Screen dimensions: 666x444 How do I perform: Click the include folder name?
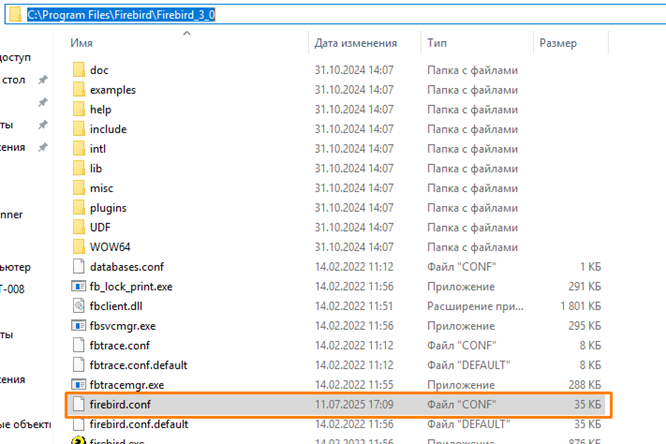click(x=108, y=129)
